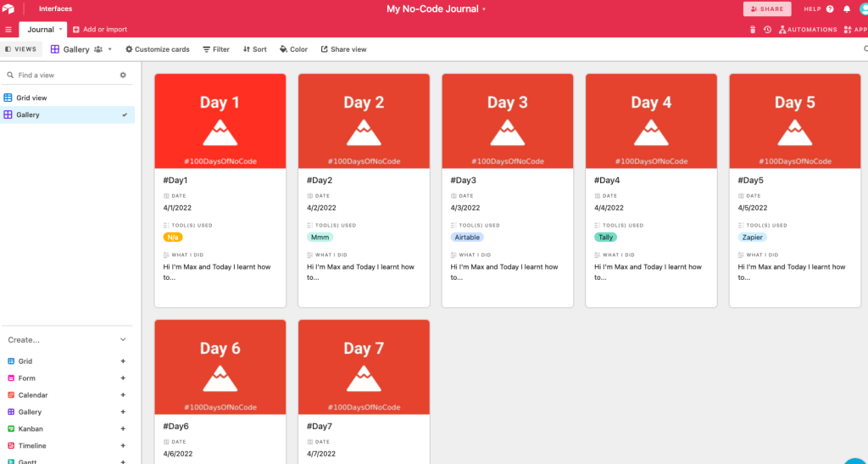Open the Color options

coord(293,49)
